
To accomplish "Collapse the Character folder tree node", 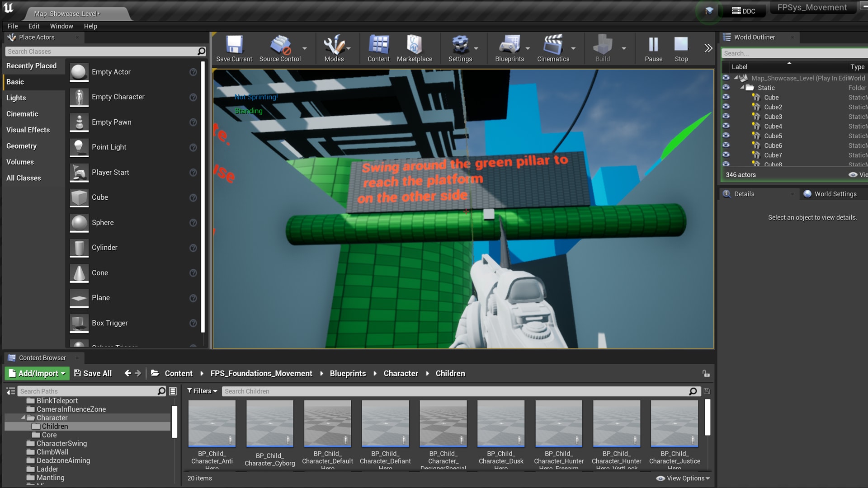I will [23, 418].
